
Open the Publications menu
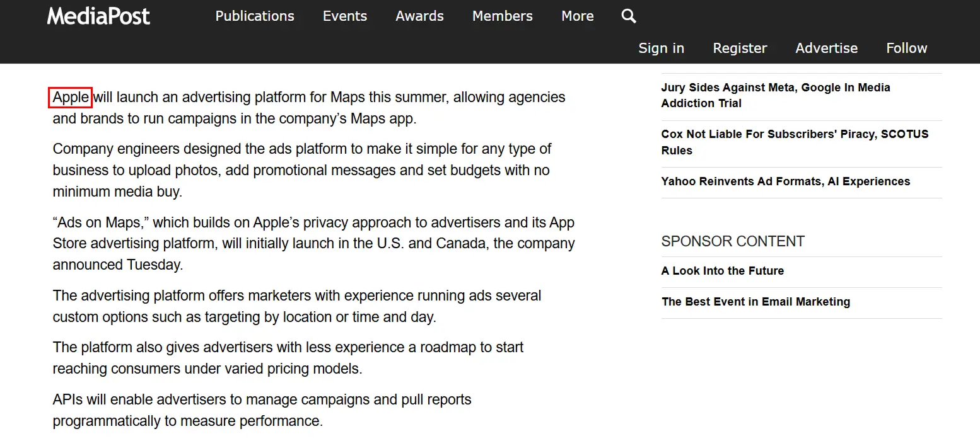(x=254, y=16)
